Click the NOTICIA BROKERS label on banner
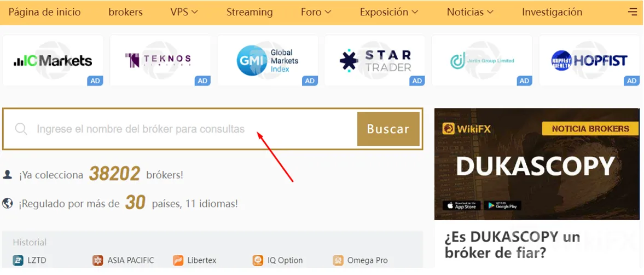Viewport: 644px width, 275px height. (590, 129)
